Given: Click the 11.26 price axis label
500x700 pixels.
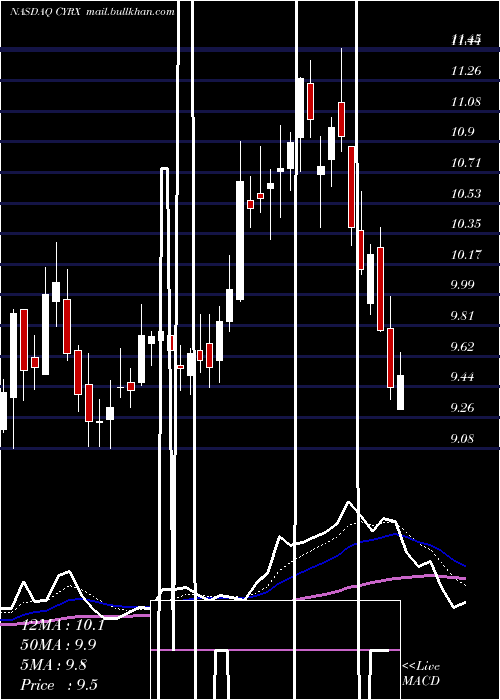Looking at the screenshot, I should [466, 71].
